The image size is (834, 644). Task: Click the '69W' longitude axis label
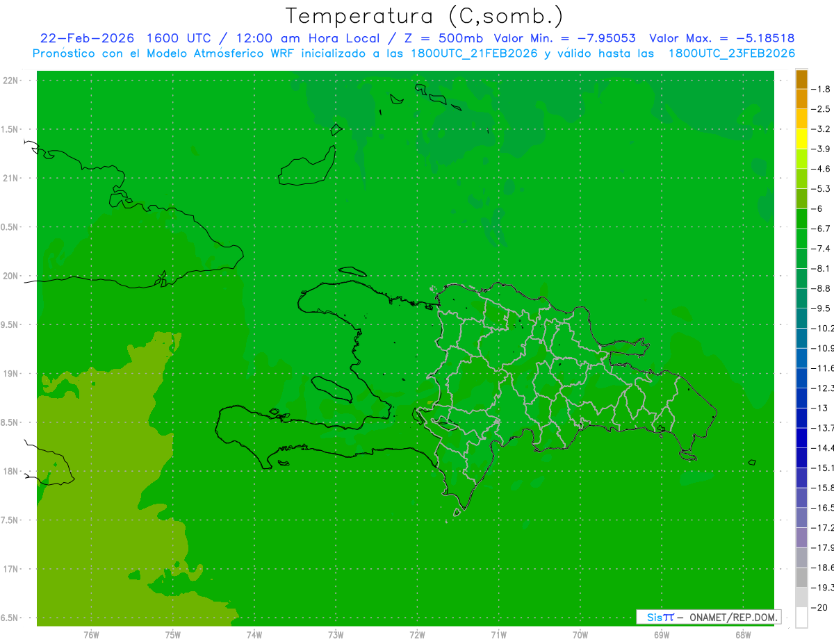click(x=662, y=635)
